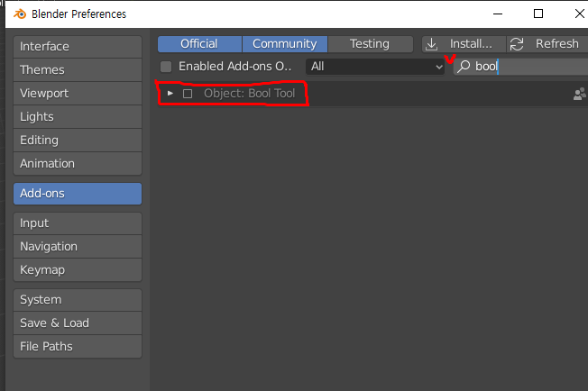
Task: Toggle the Official add-ons filter
Action: (199, 44)
